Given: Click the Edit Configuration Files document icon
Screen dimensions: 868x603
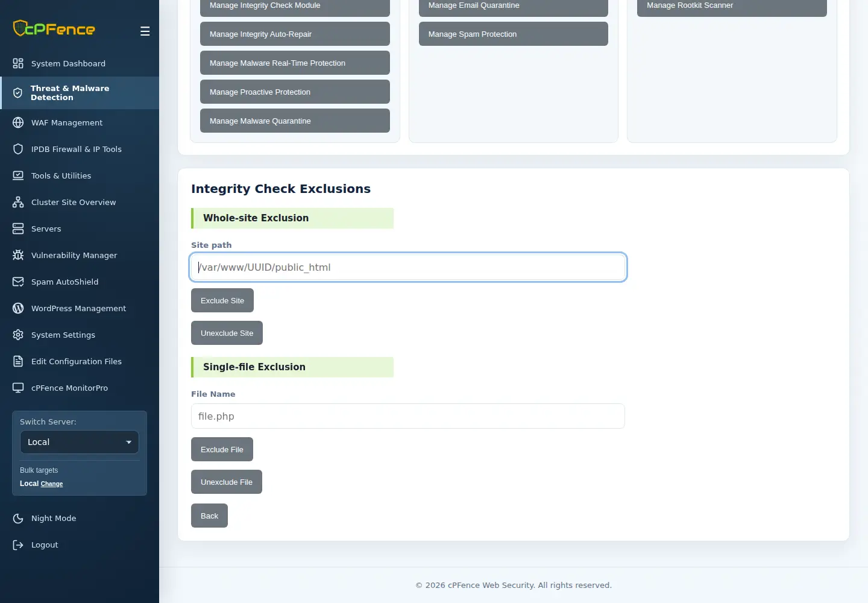Looking at the screenshot, I should (18, 361).
